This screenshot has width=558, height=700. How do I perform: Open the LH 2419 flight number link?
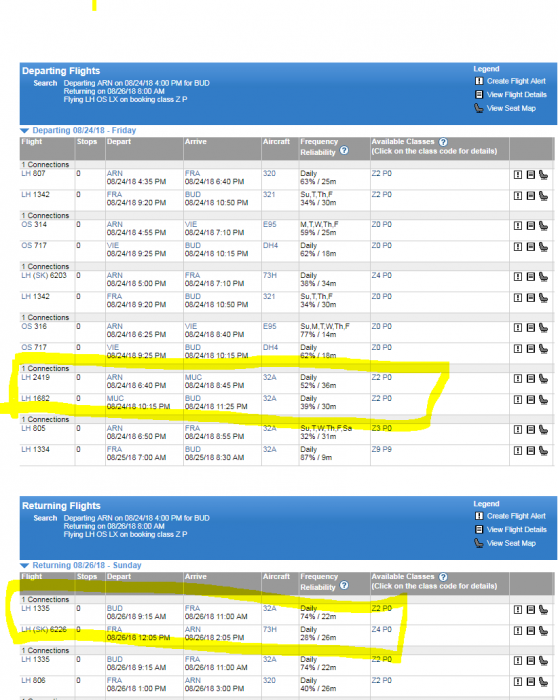35,377
